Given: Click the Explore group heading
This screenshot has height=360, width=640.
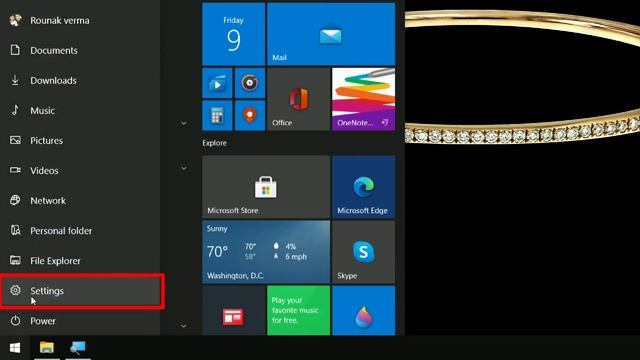Looking at the screenshot, I should (215, 143).
